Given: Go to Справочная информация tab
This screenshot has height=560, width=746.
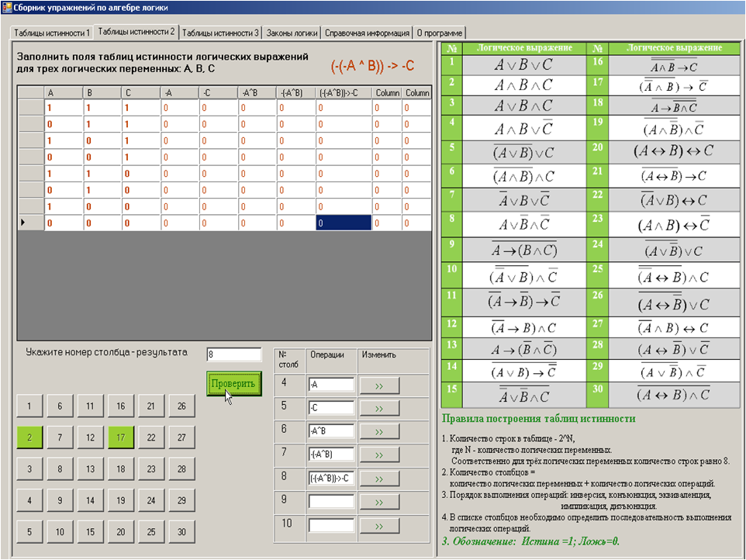Looking at the screenshot, I should (x=367, y=33).
